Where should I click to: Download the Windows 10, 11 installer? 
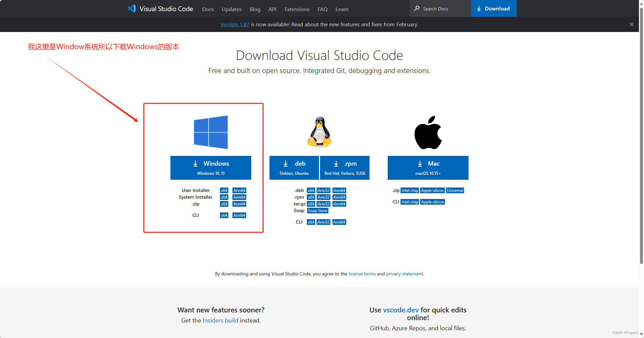(211, 168)
